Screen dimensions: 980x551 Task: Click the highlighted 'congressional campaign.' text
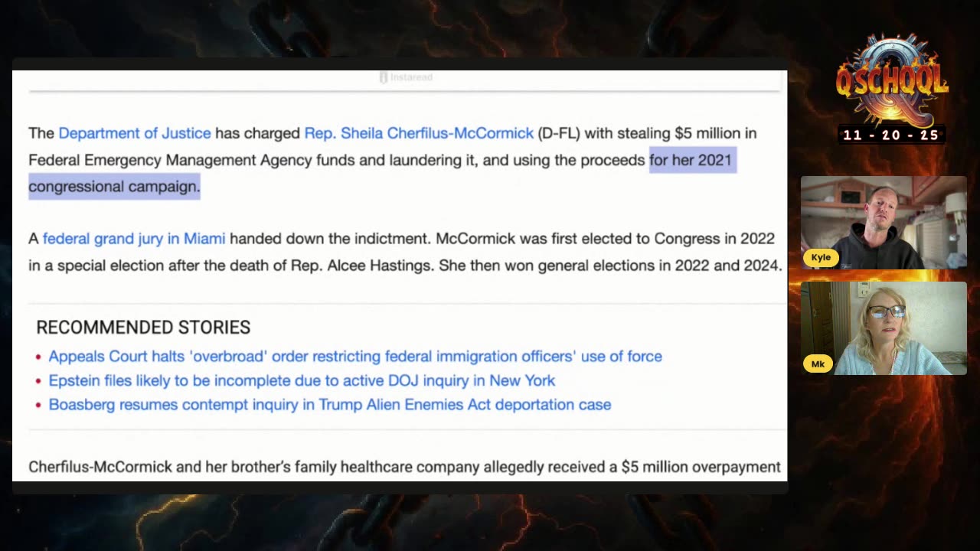[114, 187]
